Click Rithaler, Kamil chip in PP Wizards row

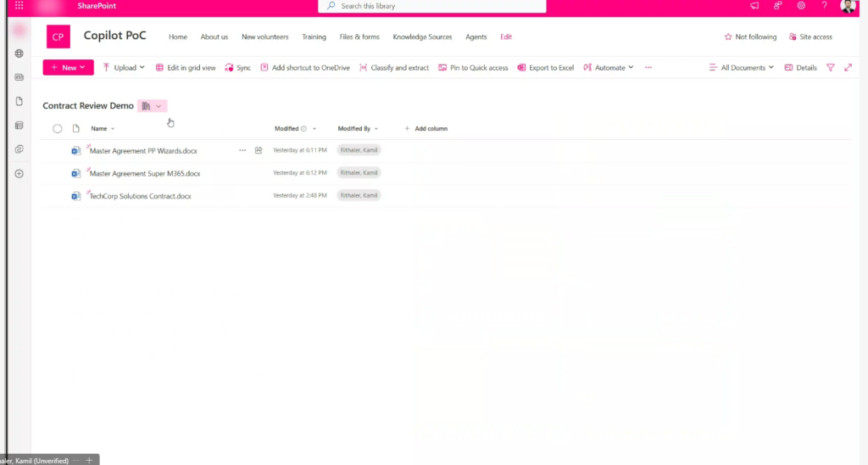point(359,149)
